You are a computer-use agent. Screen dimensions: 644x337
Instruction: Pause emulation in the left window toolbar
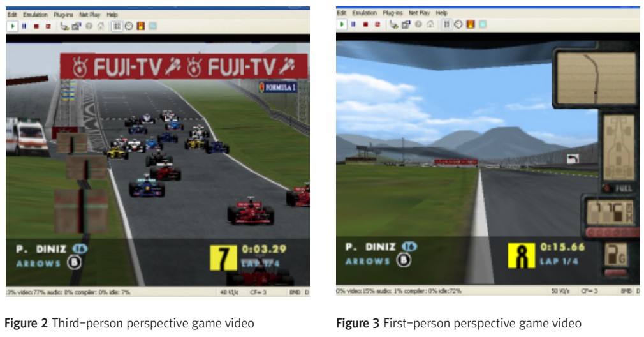coord(25,26)
